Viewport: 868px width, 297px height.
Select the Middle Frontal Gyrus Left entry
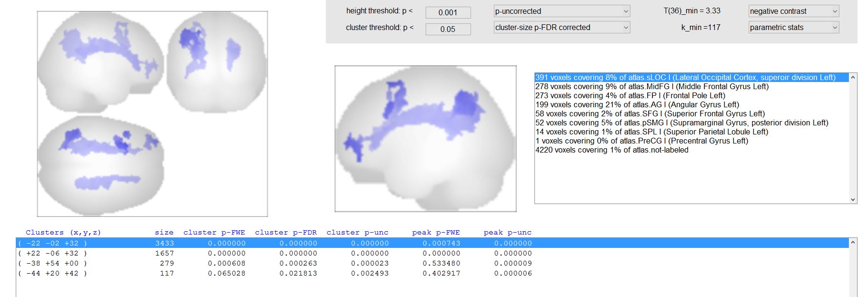tap(651, 86)
